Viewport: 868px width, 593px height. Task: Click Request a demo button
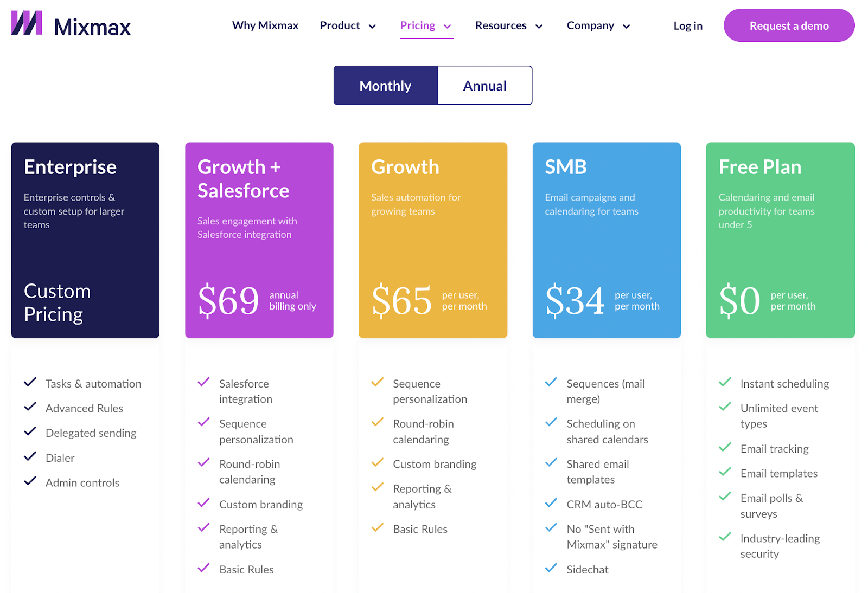(x=789, y=26)
